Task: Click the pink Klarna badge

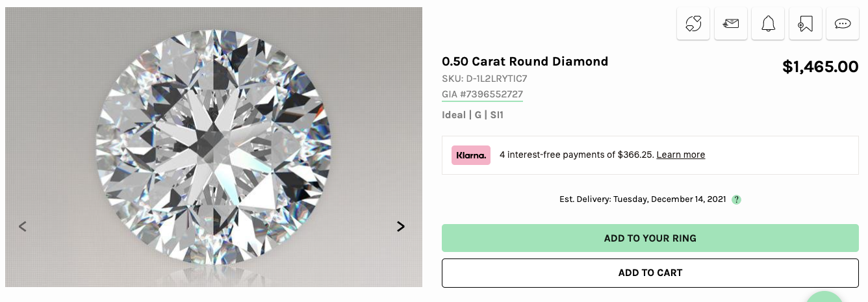Action: [x=471, y=155]
